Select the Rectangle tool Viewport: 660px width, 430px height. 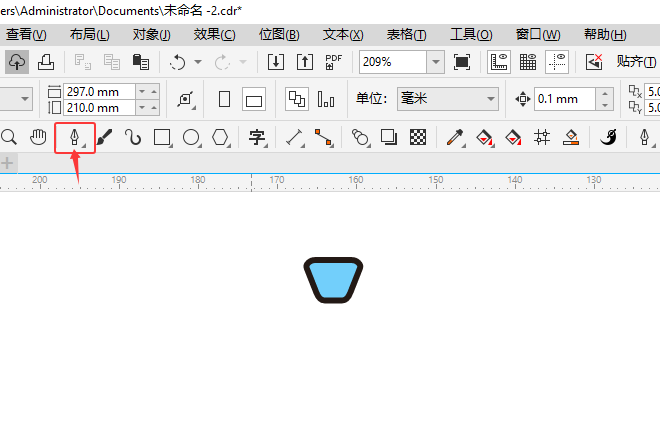click(x=162, y=137)
